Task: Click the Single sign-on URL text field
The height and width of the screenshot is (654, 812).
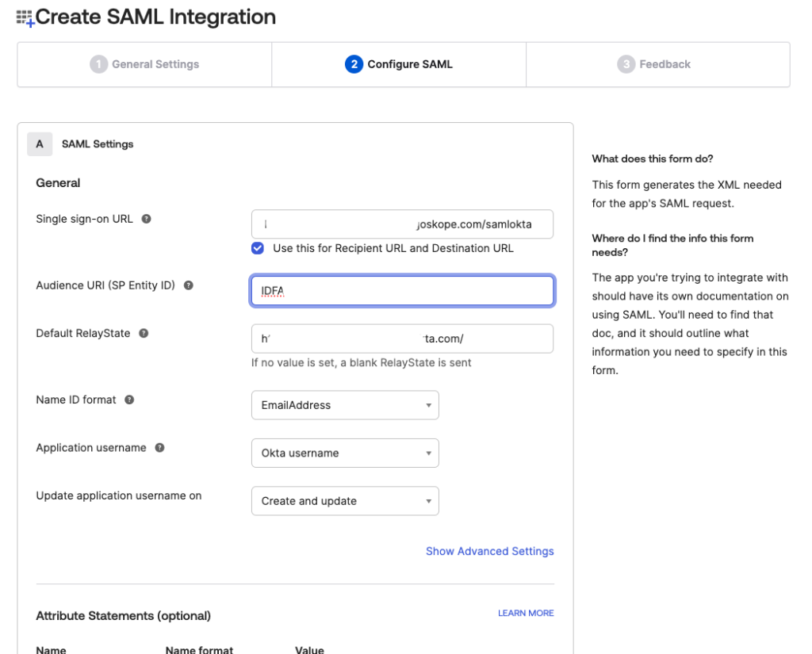Action: [x=402, y=224]
